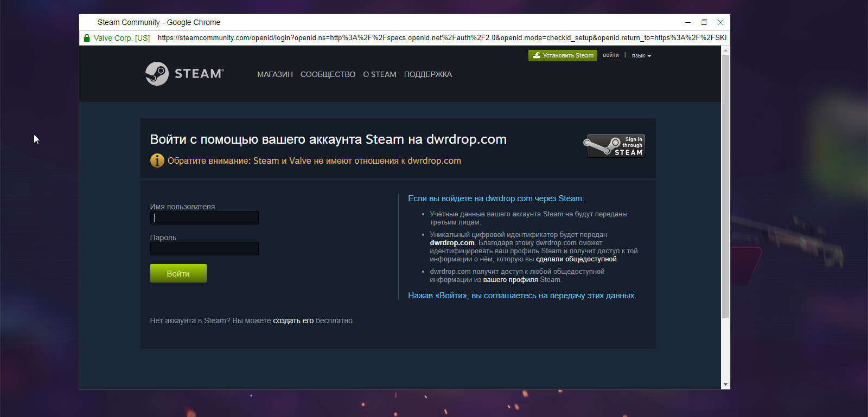The width and height of the screenshot is (868, 417).
Task: Maximize the Chrome window
Action: point(704,22)
